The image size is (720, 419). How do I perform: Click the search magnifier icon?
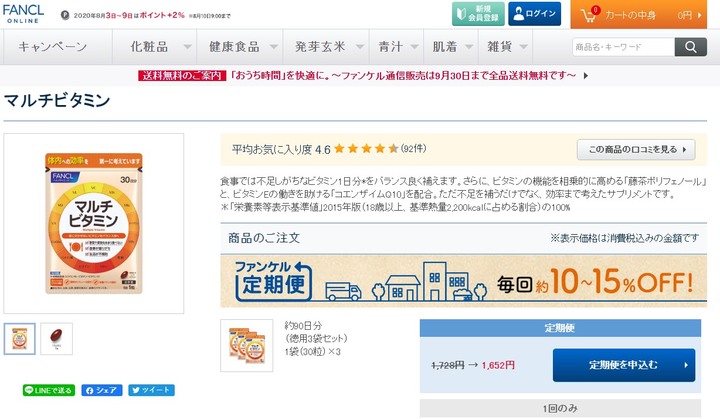point(690,46)
